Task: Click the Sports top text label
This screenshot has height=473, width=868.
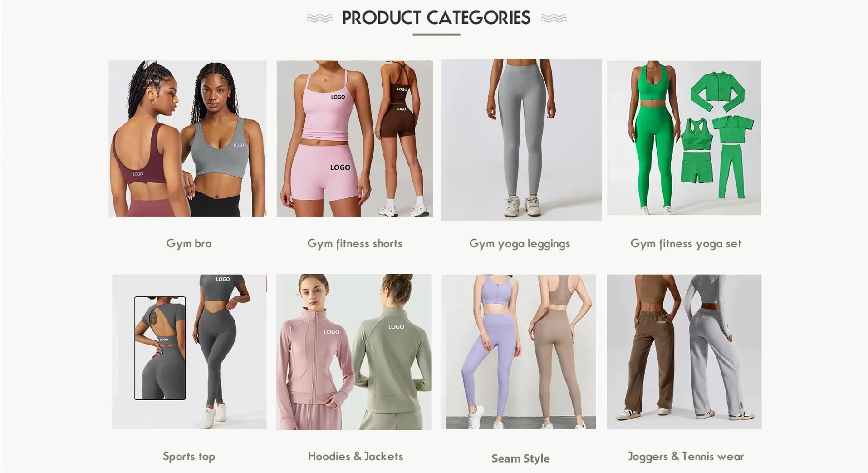Action: tap(189, 457)
